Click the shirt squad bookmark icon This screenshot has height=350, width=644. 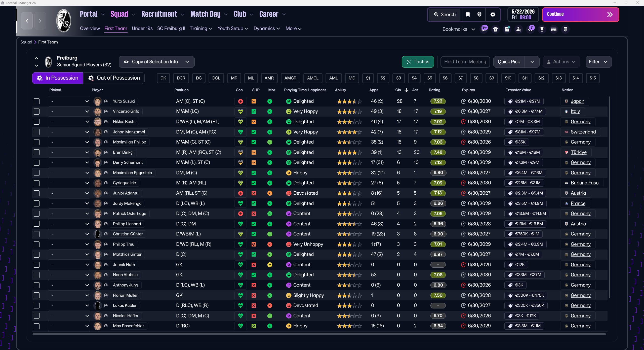point(496,29)
